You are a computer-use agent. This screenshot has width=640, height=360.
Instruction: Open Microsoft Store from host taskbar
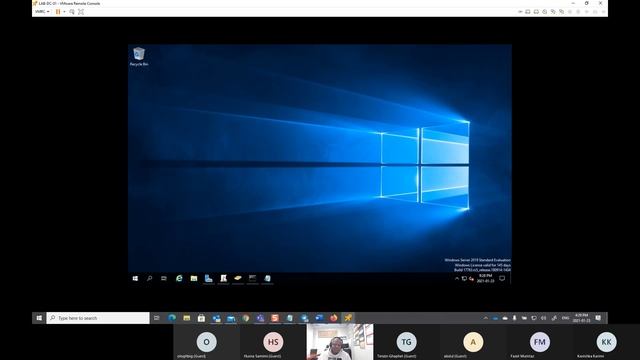coord(201,318)
